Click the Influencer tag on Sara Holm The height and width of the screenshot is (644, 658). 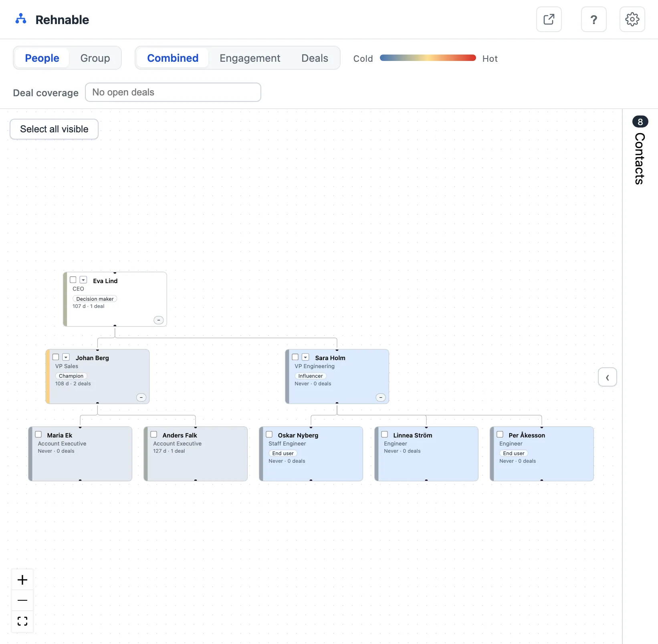click(311, 376)
